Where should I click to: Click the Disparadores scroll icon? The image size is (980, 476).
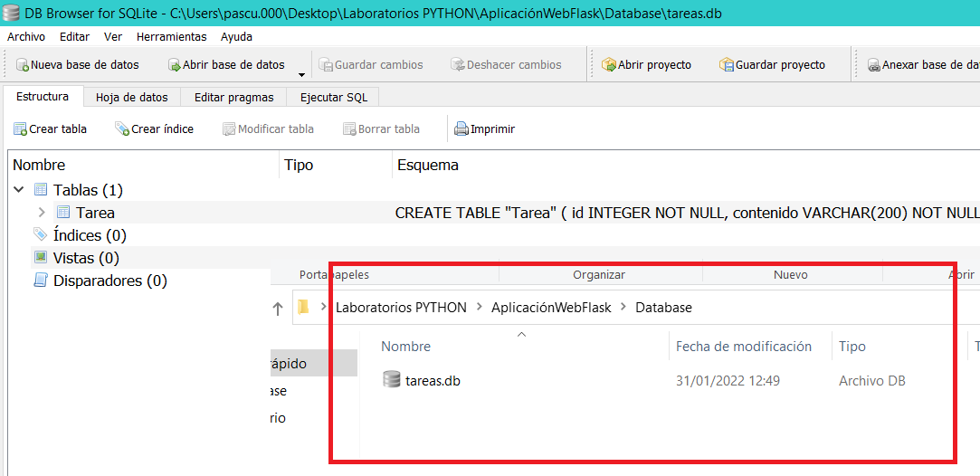(x=40, y=280)
